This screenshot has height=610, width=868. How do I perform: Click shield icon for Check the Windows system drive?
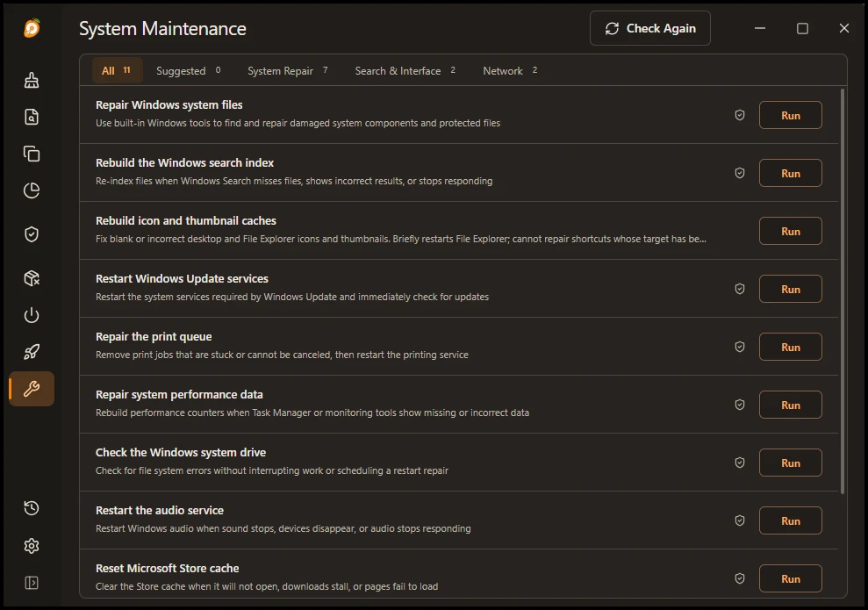[x=740, y=463]
